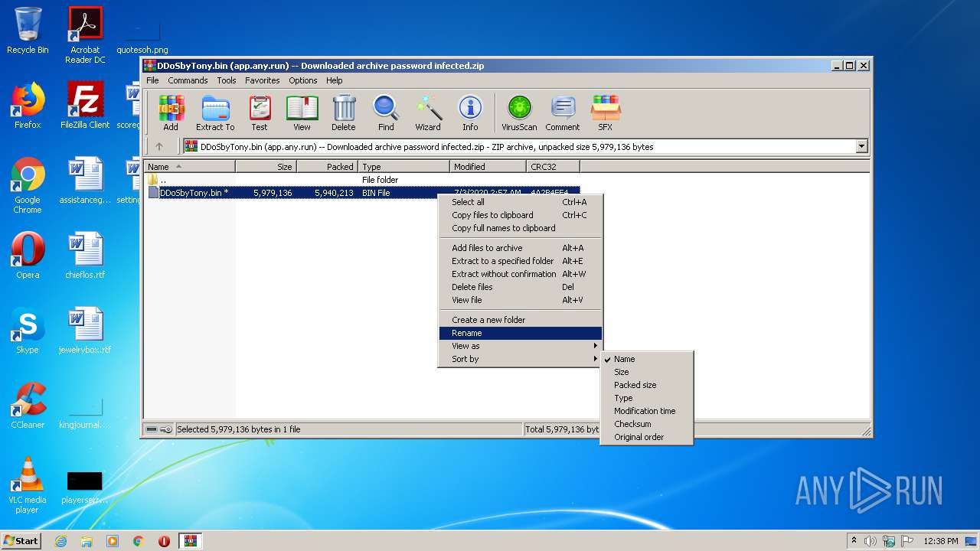Click the taskbar volume speaker icon
The height and width of the screenshot is (551, 980).
(871, 541)
